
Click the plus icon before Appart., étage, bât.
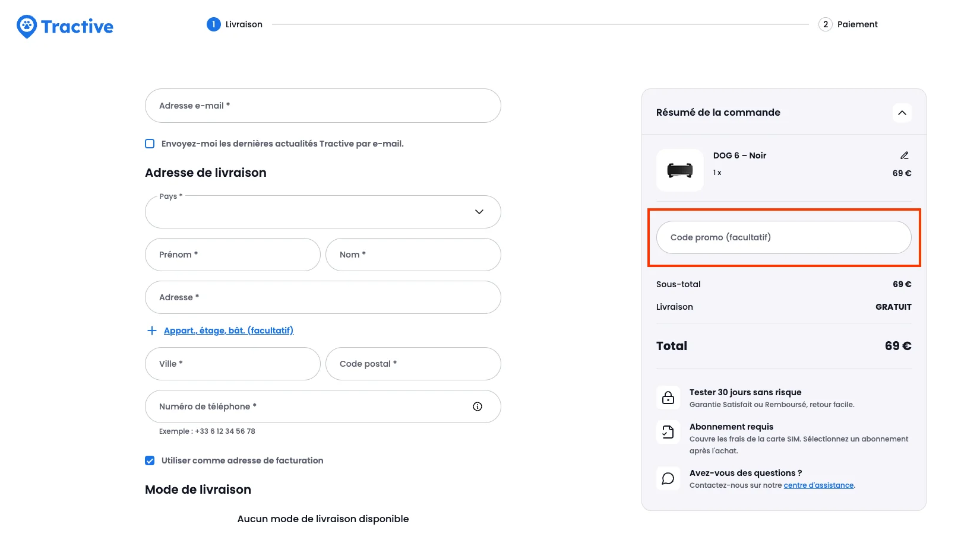pyautogui.click(x=151, y=330)
